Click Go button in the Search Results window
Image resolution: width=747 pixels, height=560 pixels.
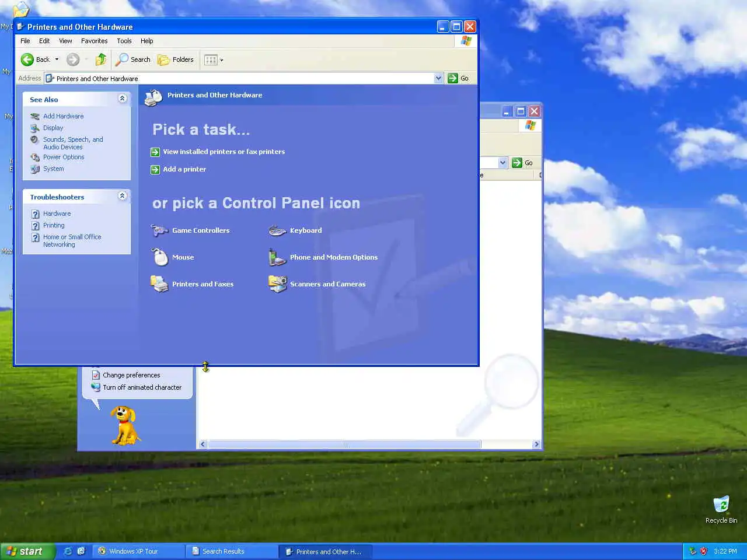click(523, 163)
